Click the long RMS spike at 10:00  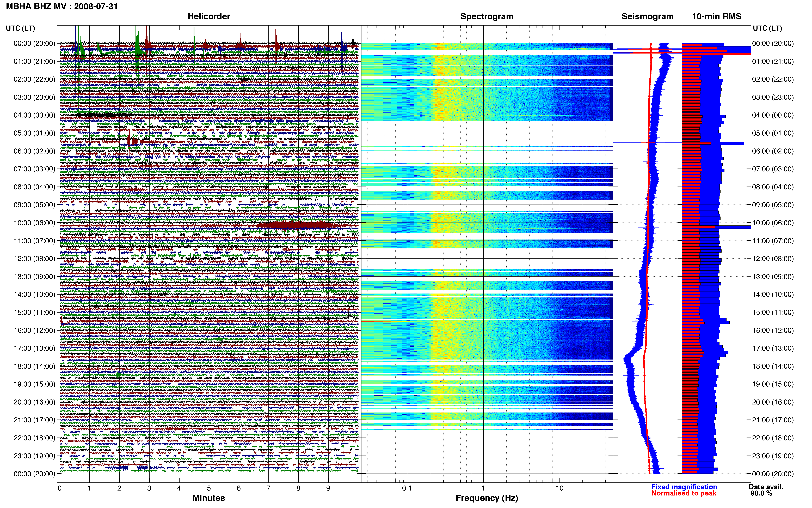717,227
